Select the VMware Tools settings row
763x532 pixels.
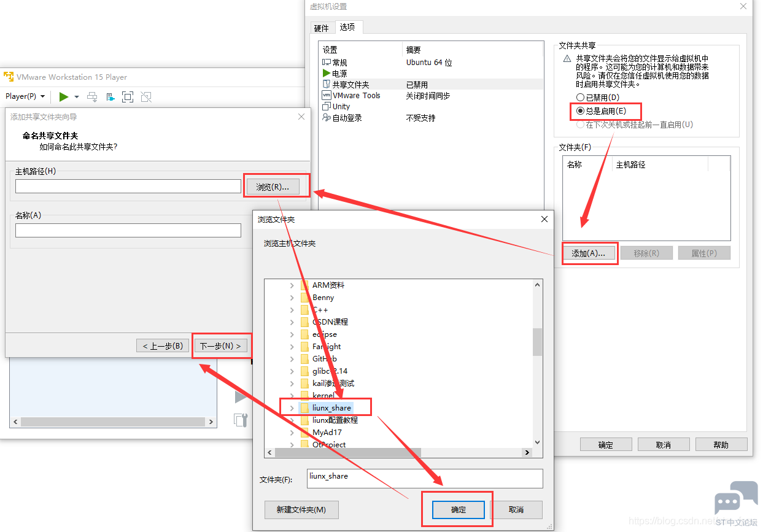(x=432, y=96)
